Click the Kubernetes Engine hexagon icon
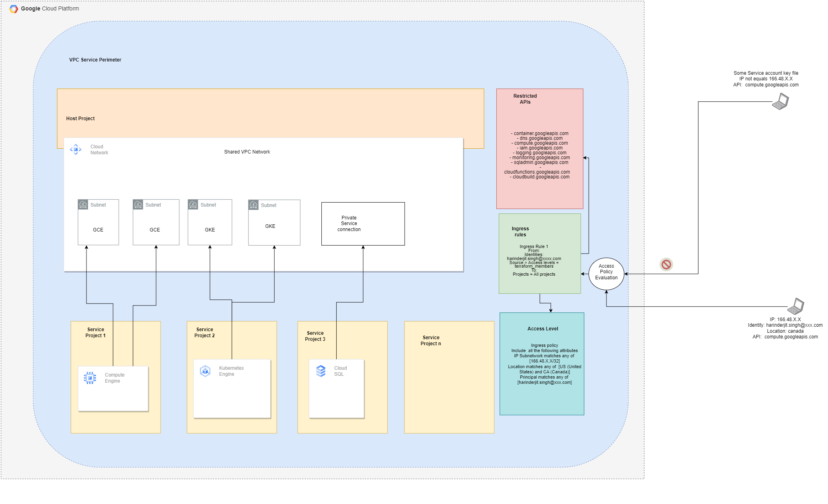 click(205, 371)
